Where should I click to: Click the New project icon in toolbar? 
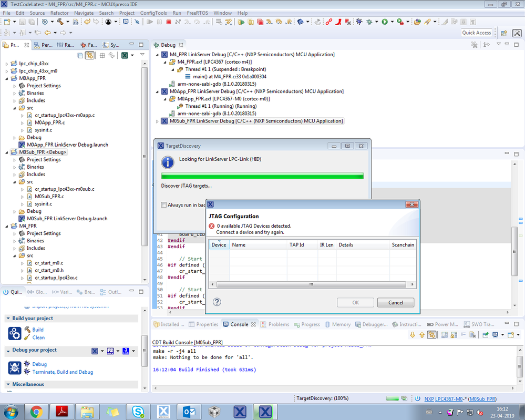click(7, 22)
